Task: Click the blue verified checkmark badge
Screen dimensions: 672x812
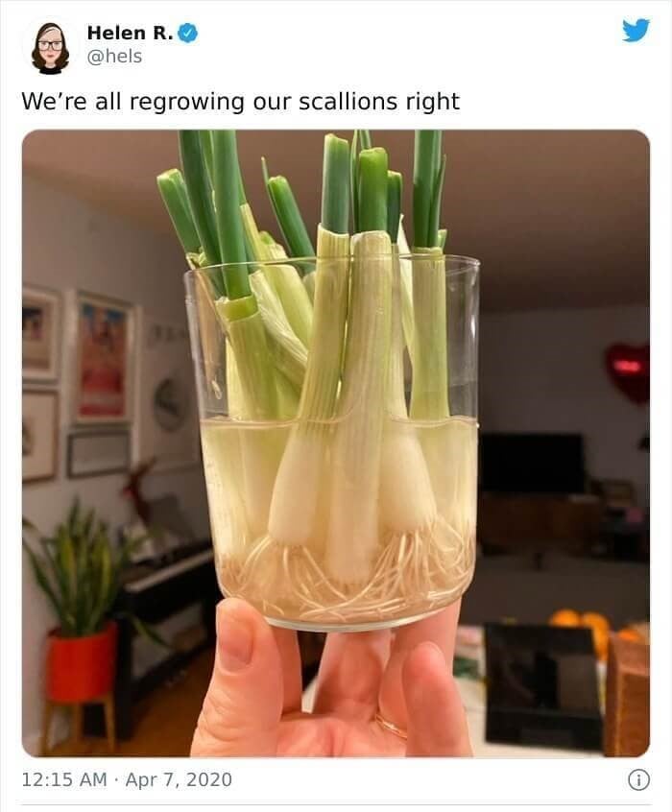Action: coord(188,34)
